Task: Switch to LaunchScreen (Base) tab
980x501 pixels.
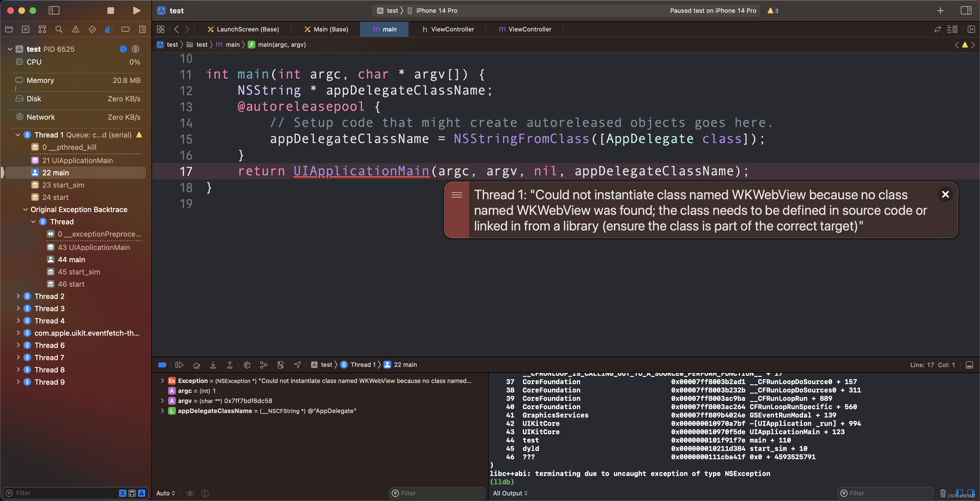Action: (243, 29)
